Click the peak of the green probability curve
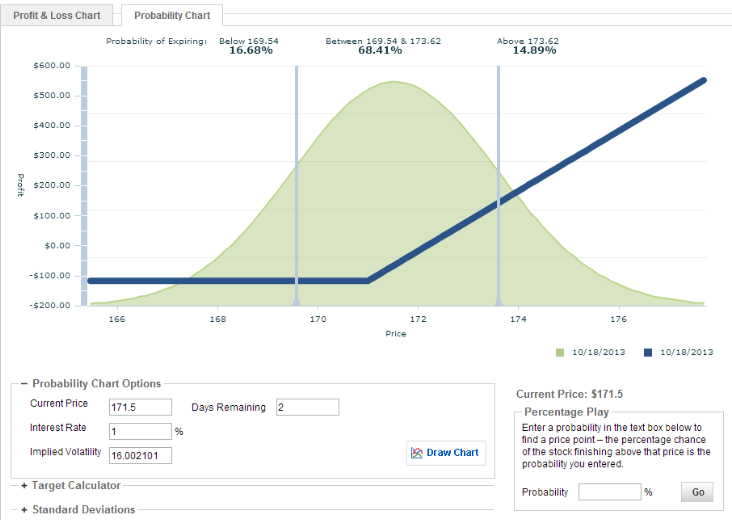Screen dimensions: 732x520 395,82
